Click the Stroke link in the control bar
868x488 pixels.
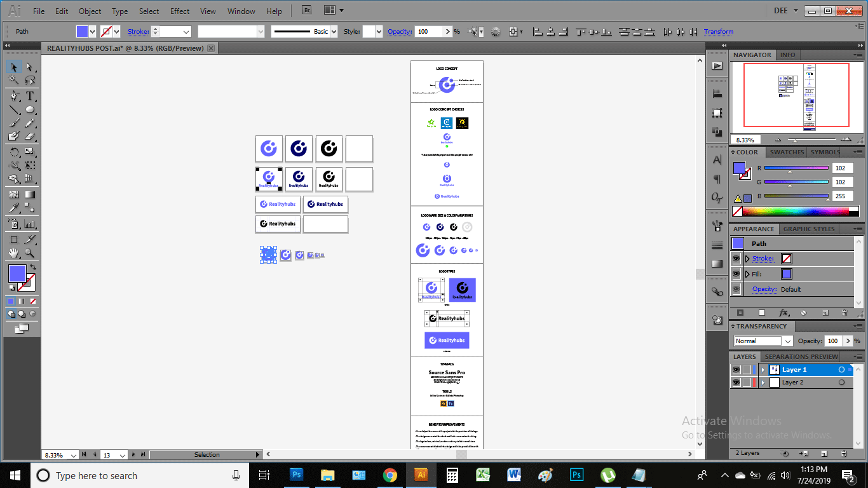139,31
